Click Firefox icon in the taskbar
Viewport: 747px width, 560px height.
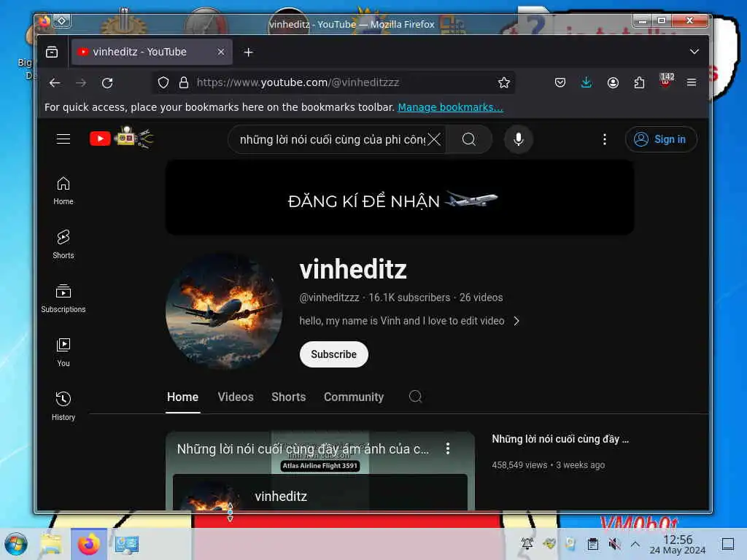[x=88, y=544]
